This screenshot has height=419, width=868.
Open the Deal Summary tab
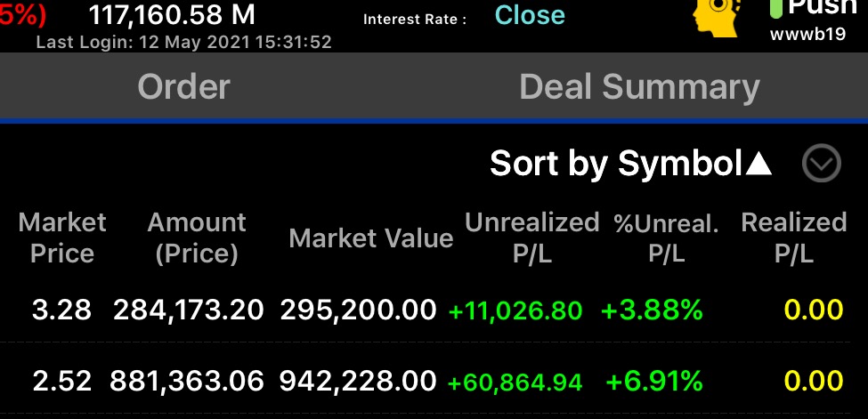click(639, 87)
